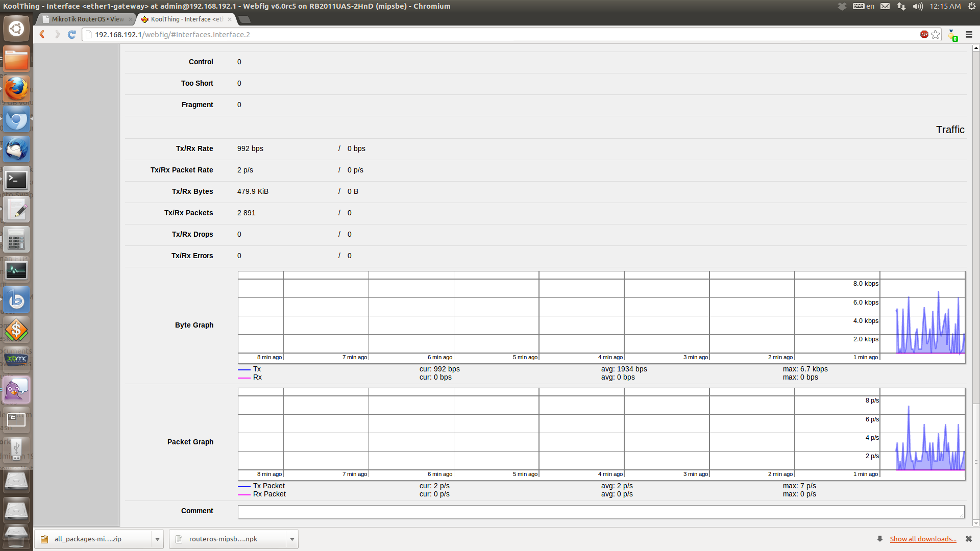980x551 pixels.
Task: Open Chromium hamburger menu
Action: click(x=969, y=34)
